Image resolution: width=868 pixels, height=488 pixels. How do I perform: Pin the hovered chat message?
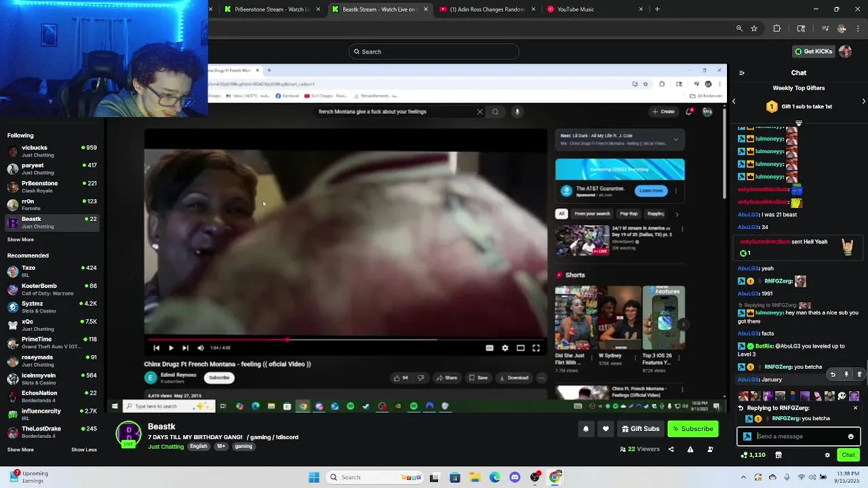[846, 374]
